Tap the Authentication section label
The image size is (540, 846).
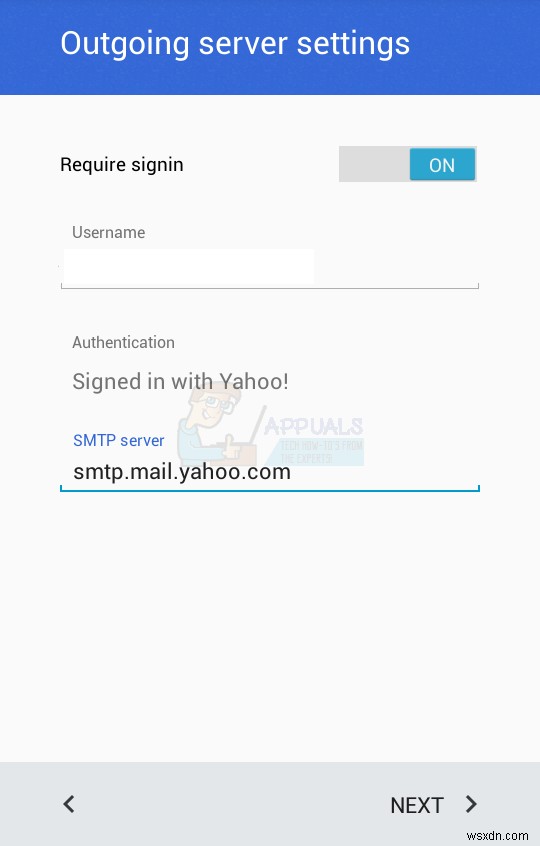pyautogui.click(x=124, y=343)
